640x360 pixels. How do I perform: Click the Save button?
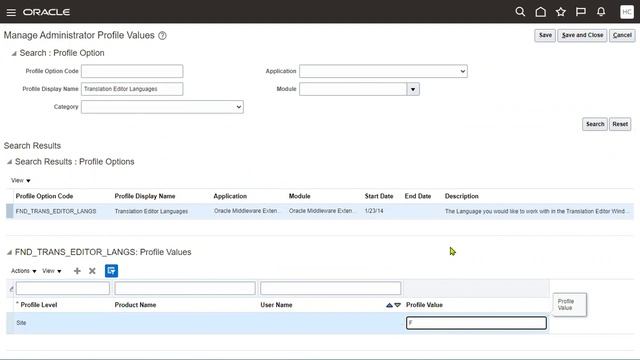click(545, 35)
